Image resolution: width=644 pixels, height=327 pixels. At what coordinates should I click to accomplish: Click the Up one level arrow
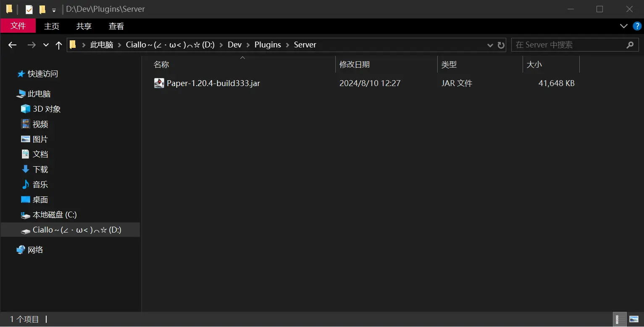coord(59,45)
